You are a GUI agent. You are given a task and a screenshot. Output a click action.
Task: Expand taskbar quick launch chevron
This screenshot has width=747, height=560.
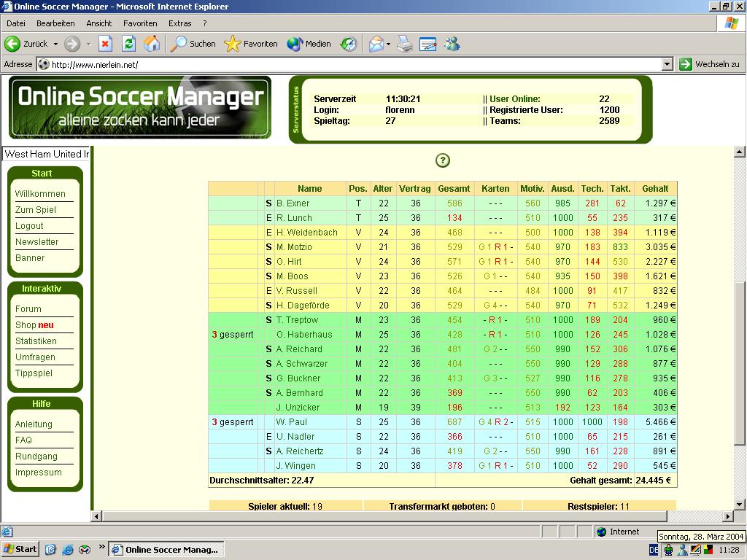pyautogui.click(x=101, y=547)
